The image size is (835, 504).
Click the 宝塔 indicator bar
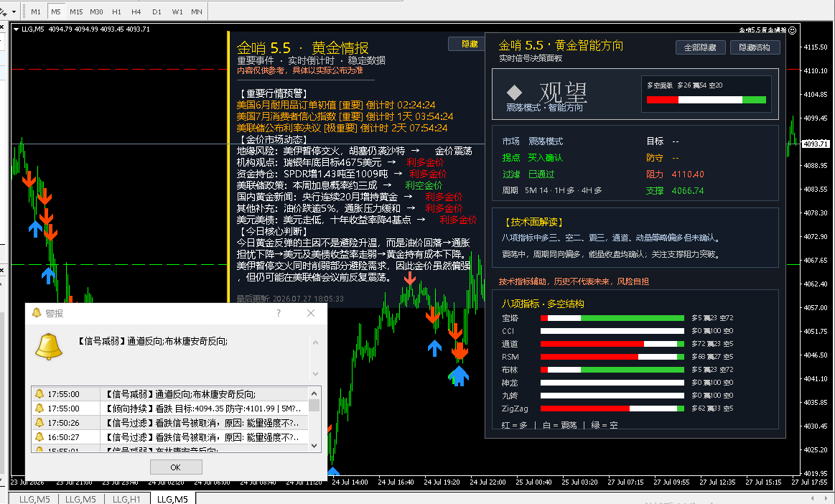pyautogui.click(x=612, y=318)
